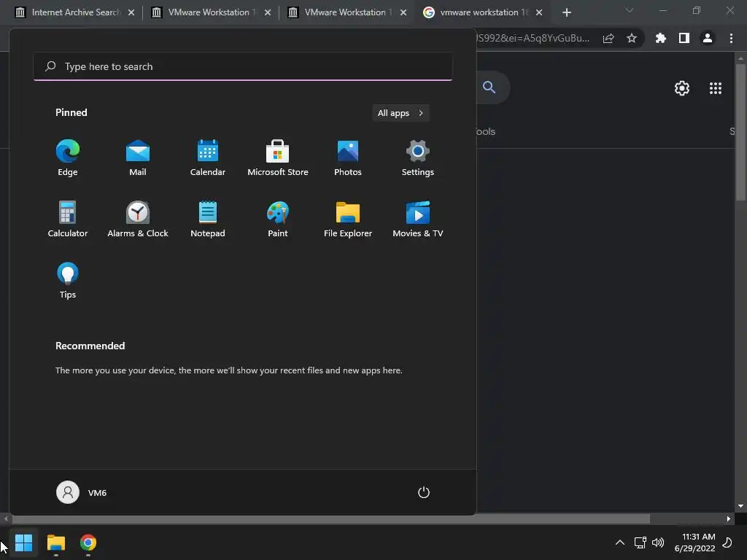Open the clock and date flyout
747x560 pixels.
(x=695, y=542)
